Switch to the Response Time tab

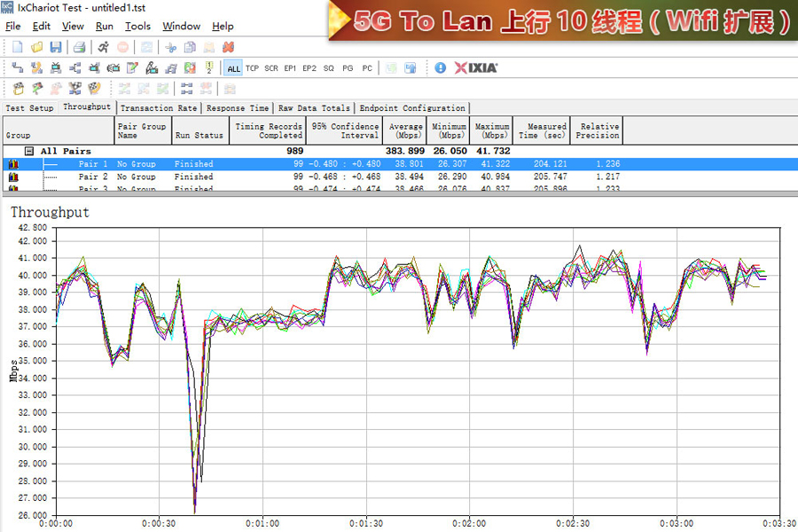point(238,108)
